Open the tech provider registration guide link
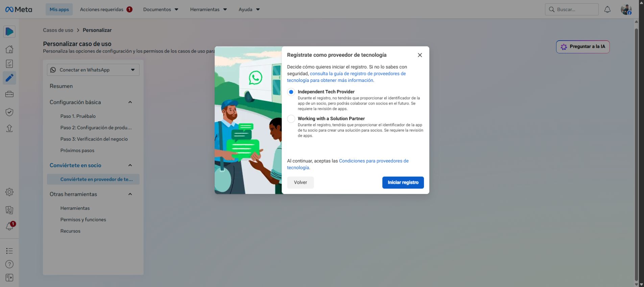The image size is (644, 287). pyautogui.click(x=347, y=77)
